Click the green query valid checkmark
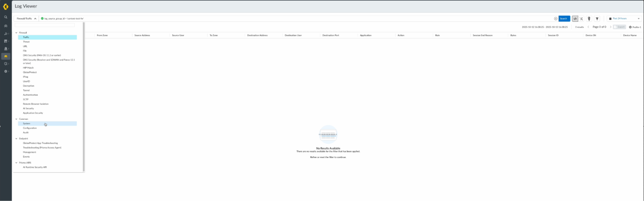The height and width of the screenshot is (201, 644). coord(42,19)
